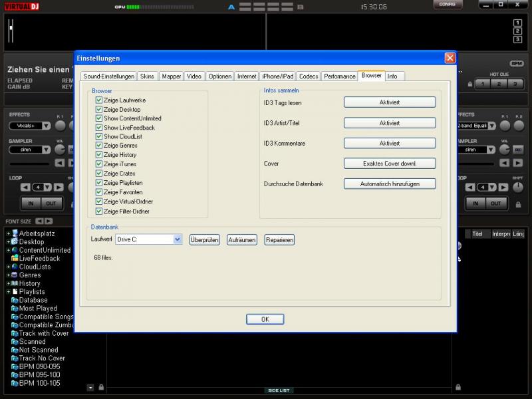Click the Reparieren button

[x=279, y=240]
